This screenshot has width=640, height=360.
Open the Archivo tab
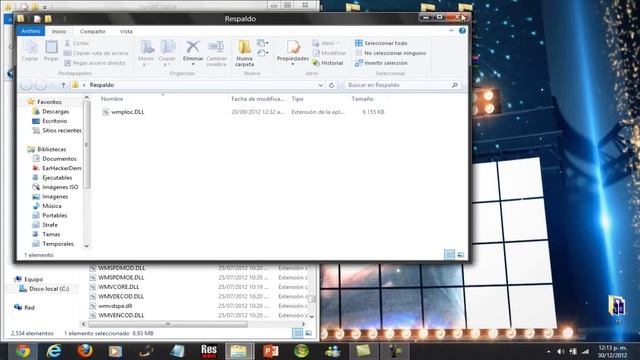pos(31,31)
